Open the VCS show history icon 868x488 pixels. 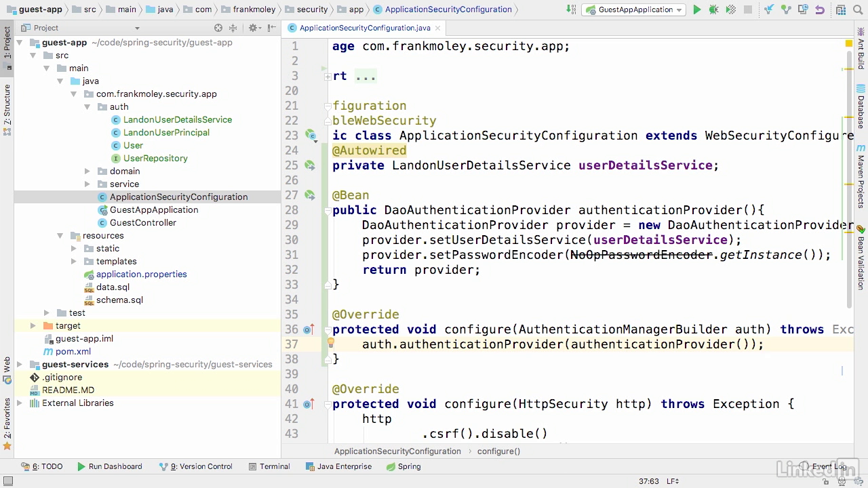[803, 9]
